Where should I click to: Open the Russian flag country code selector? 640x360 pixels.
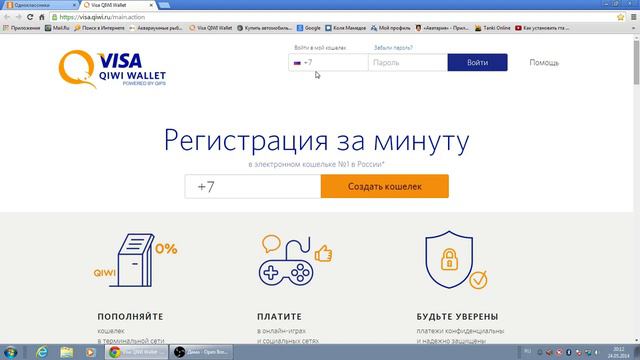(x=297, y=63)
